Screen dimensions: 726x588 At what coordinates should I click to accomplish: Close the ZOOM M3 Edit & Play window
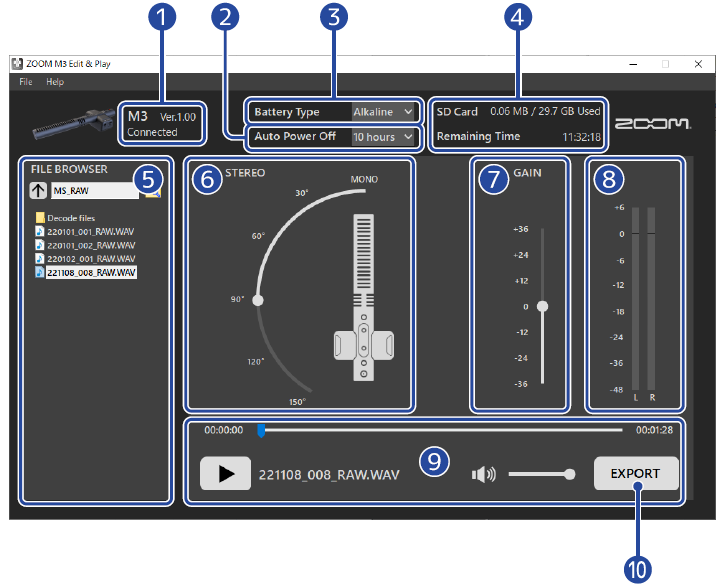click(x=698, y=64)
